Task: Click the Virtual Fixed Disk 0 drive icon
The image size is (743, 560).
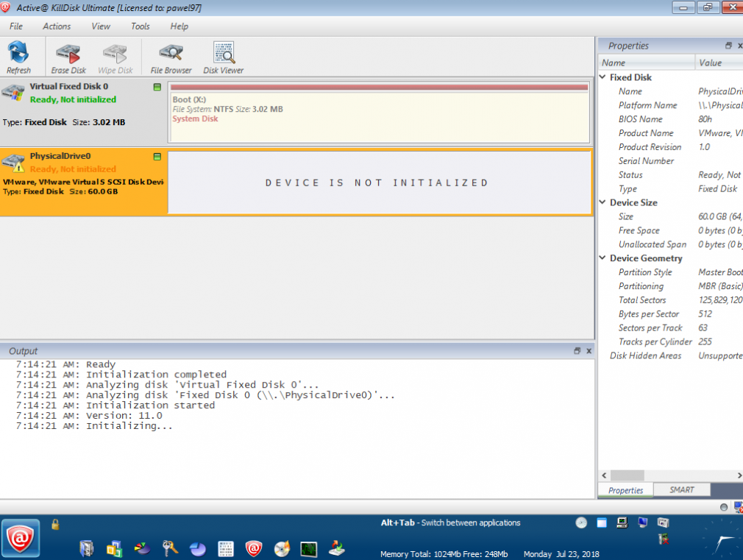Action: tap(13, 91)
